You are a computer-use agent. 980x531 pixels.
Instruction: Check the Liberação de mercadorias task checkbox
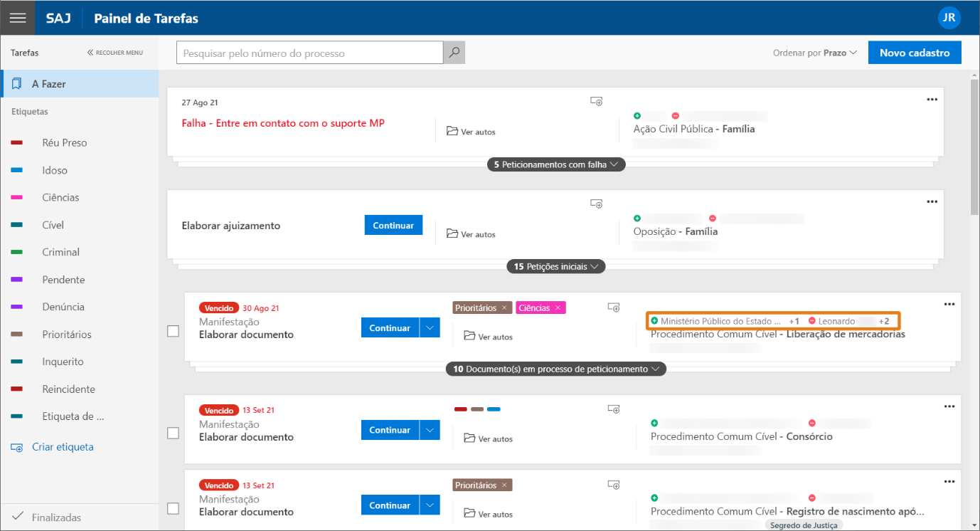coord(173,331)
